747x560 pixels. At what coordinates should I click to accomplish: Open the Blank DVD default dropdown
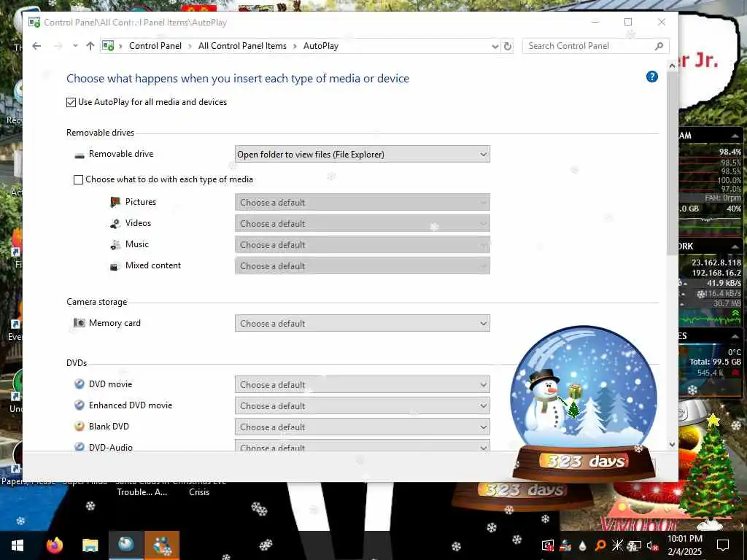[x=362, y=427]
